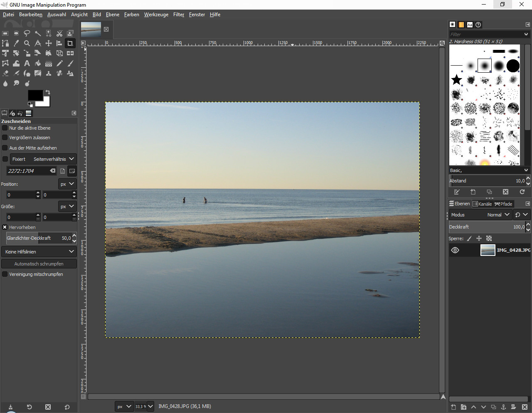Open the Werkzeuge menu

click(156, 15)
